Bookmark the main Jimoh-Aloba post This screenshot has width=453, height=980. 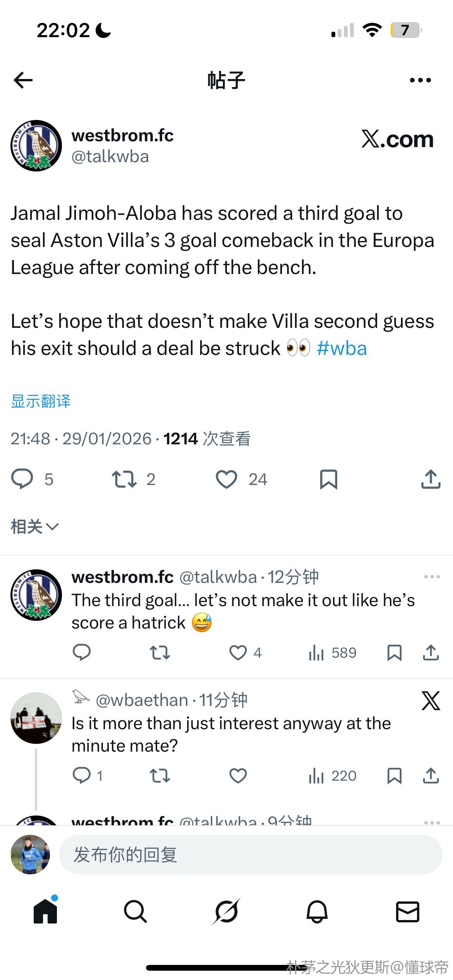coord(328,479)
